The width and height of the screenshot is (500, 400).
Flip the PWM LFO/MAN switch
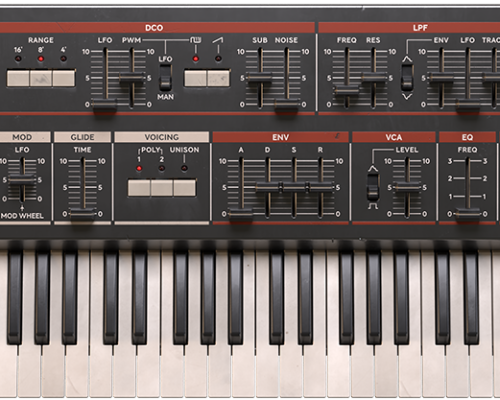pos(165,78)
